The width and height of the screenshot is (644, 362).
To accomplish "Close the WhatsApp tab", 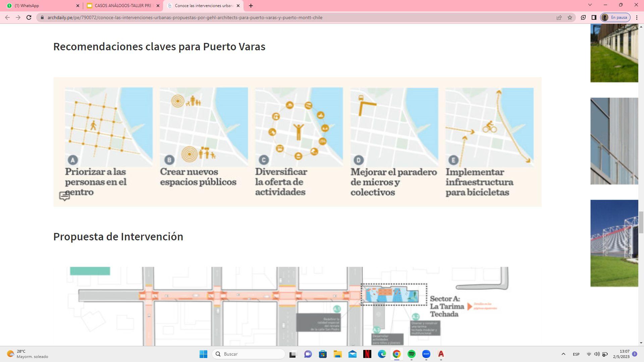I will (x=78, y=6).
